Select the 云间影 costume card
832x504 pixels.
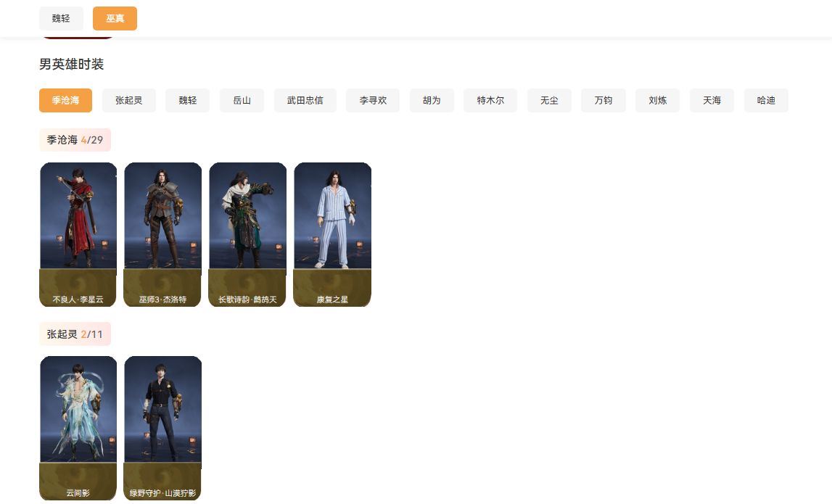pos(78,428)
